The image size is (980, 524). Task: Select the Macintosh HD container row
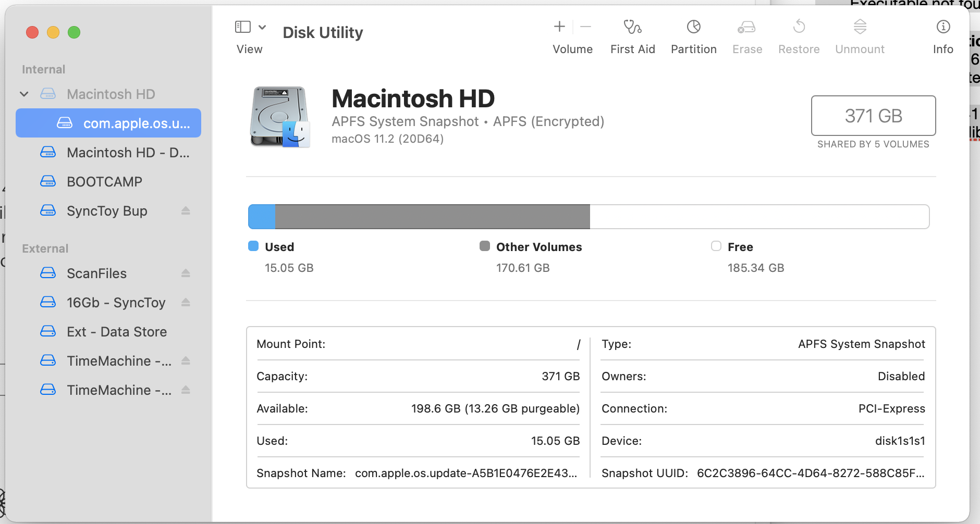[108, 94]
